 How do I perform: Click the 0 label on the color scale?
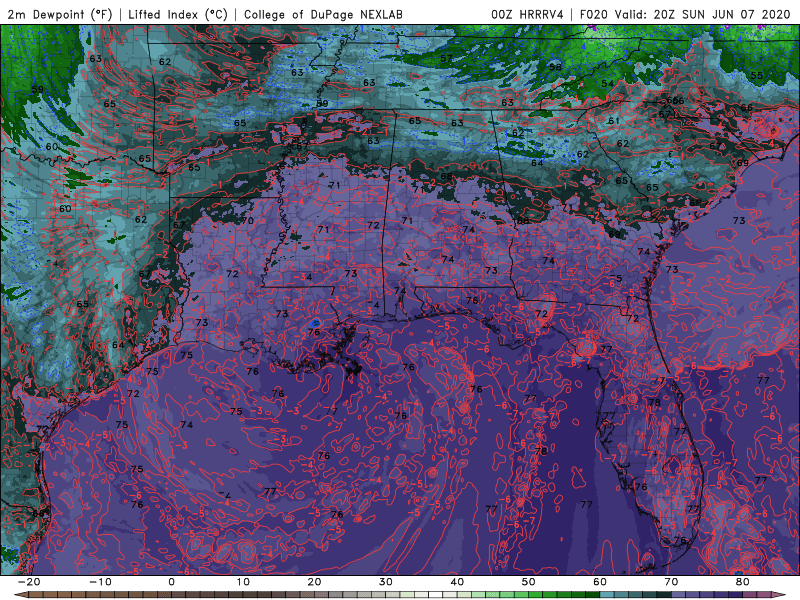[171, 582]
